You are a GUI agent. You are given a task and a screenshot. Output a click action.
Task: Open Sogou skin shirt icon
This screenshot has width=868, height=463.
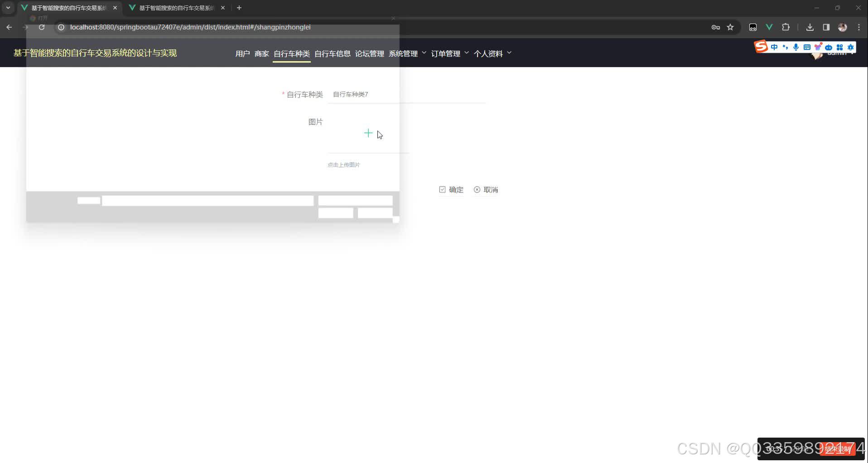coord(818,47)
